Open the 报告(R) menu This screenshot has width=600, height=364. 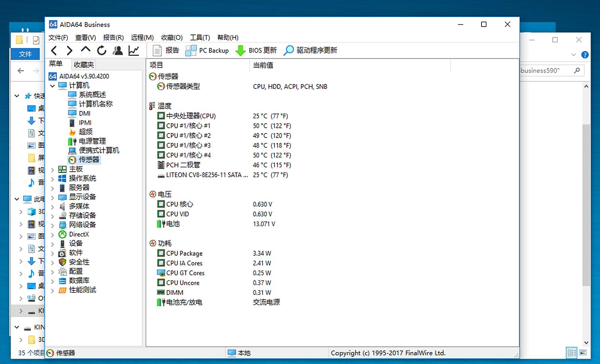[x=113, y=37]
